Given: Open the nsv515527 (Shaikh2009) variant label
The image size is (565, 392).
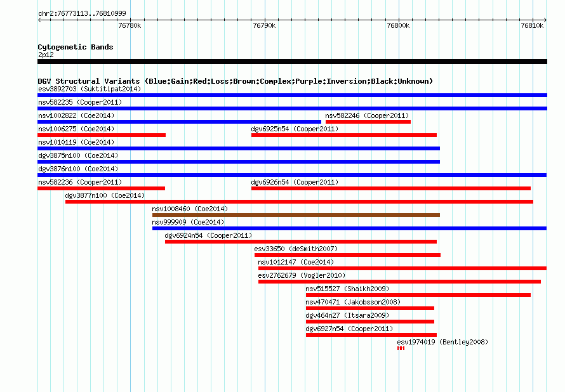Looking at the screenshot, I should [x=347, y=289].
